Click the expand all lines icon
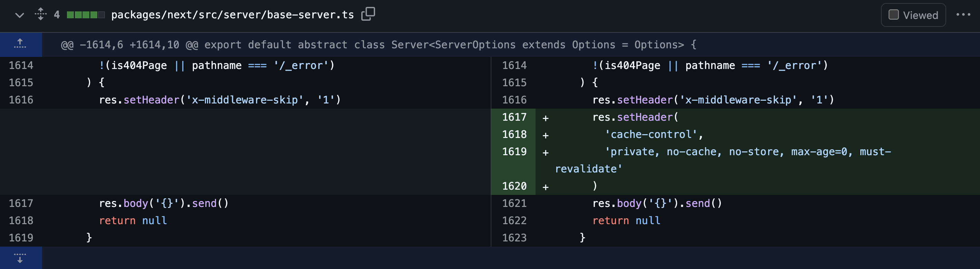Image resolution: width=980 pixels, height=269 pixels. [x=40, y=14]
